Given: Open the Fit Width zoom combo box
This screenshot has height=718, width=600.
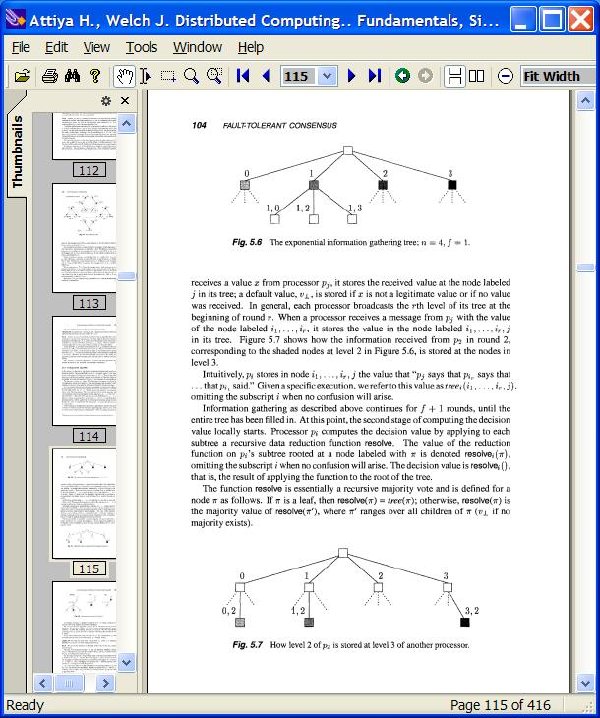Looking at the screenshot, I should click(x=557, y=76).
